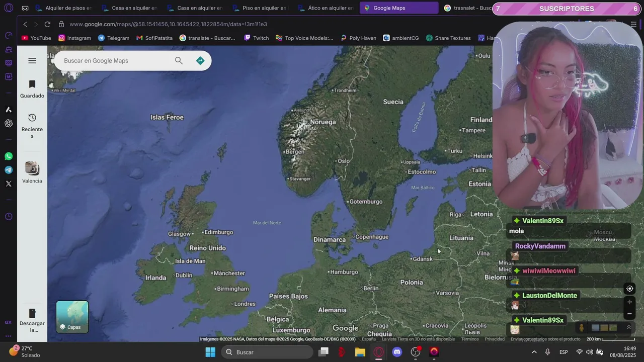Image resolution: width=644 pixels, height=362 pixels.
Task: Open the Top Voice Models bookmark
Action: coord(304,38)
